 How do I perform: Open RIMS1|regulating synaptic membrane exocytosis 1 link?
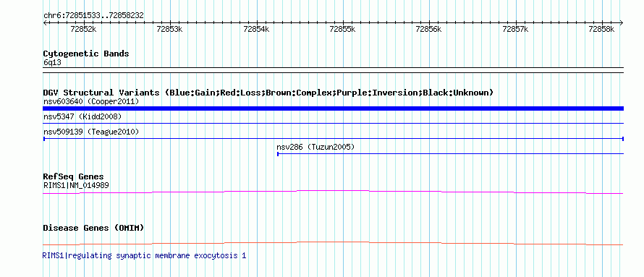[144, 255]
